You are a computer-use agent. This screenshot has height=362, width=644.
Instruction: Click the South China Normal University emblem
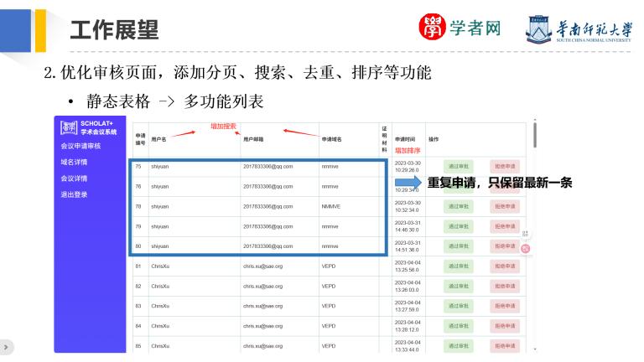click(540, 29)
